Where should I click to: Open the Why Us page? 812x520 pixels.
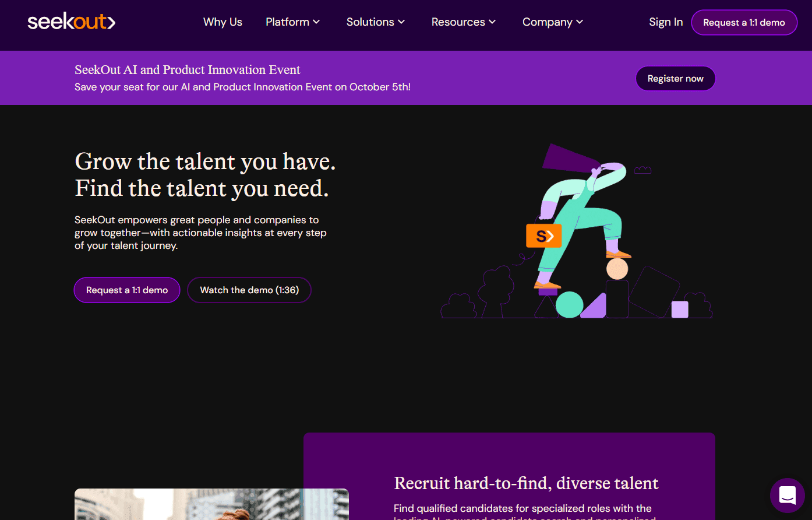pyautogui.click(x=223, y=22)
